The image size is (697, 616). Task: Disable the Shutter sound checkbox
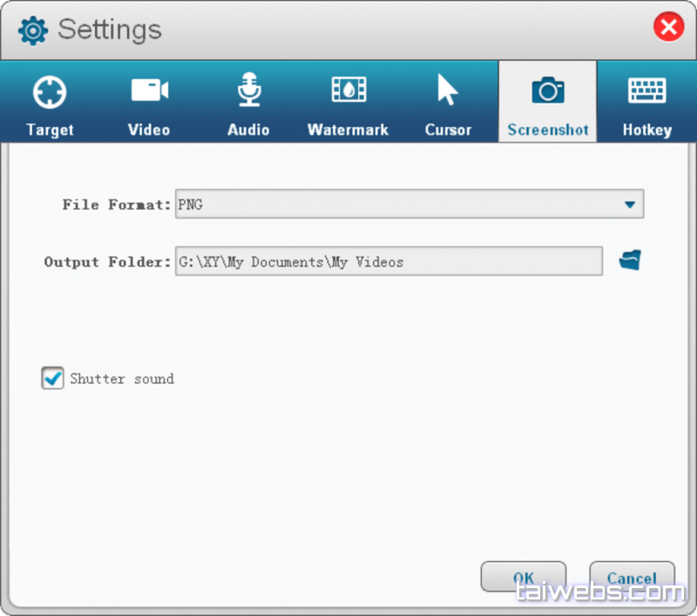(52, 378)
